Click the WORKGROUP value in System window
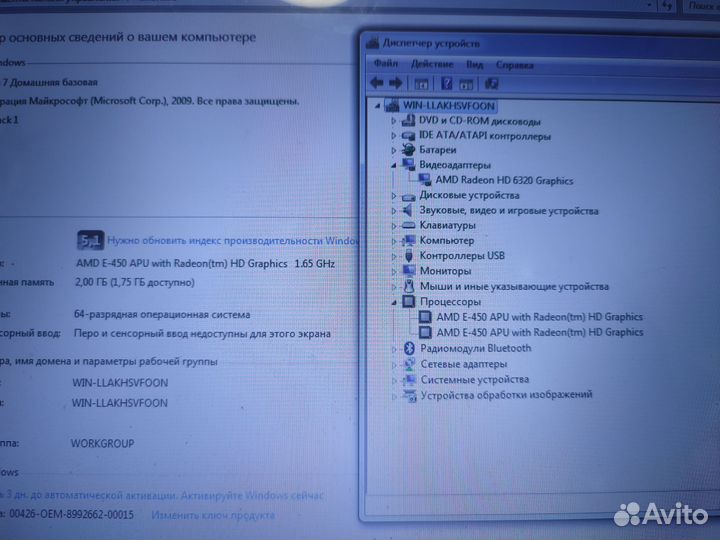 pyautogui.click(x=102, y=444)
